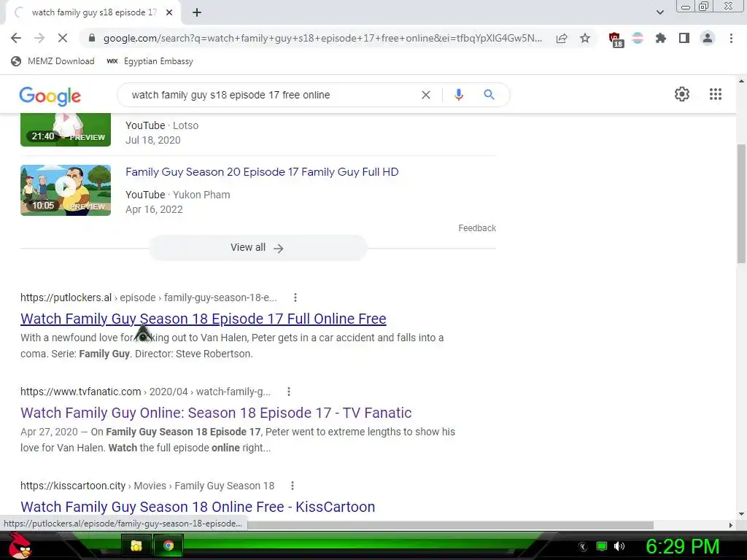
Task: Play the 21:40 Lotso video thumbnail
Action: [x=65, y=130]
